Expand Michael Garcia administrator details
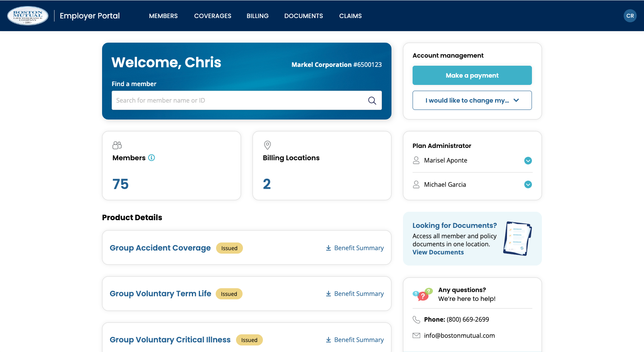This screenshot has width=644, height=352. pyautogui.click(x=528, y=184)
